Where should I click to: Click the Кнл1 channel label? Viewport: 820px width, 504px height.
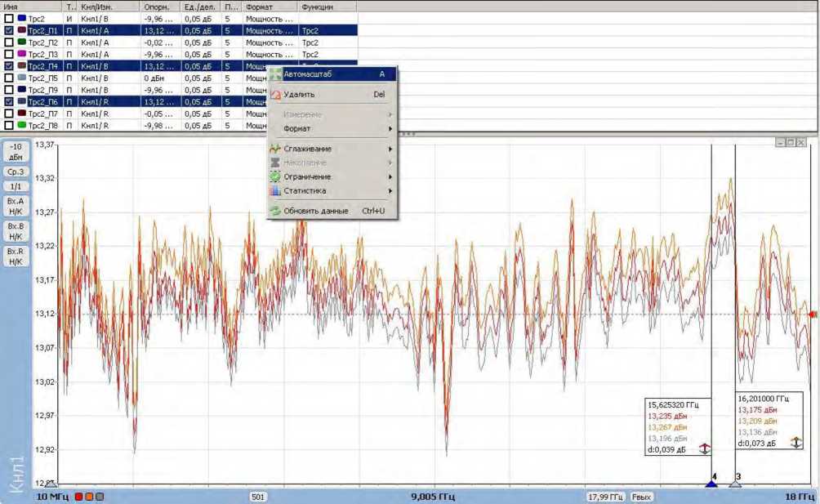point(17,474)
